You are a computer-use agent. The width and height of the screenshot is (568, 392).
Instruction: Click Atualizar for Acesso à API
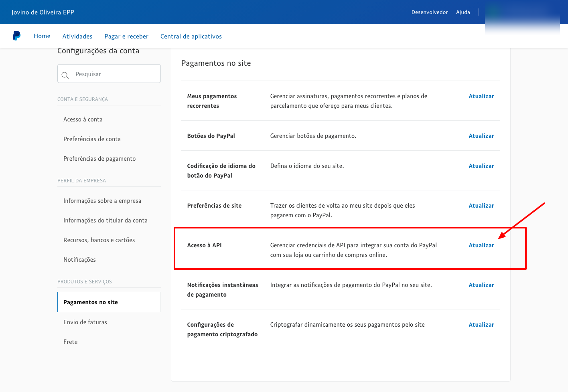[481, 245]
